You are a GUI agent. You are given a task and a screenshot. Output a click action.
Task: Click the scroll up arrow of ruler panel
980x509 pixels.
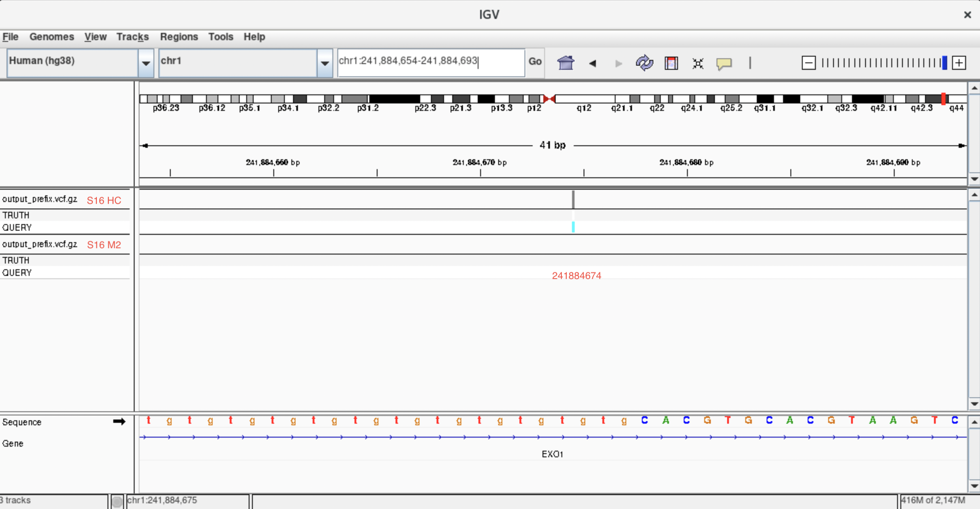coord(974,88)
